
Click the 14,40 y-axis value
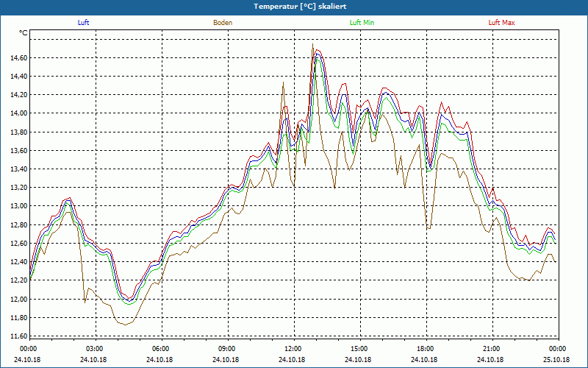pyautogui.click(x=18, y=77)
